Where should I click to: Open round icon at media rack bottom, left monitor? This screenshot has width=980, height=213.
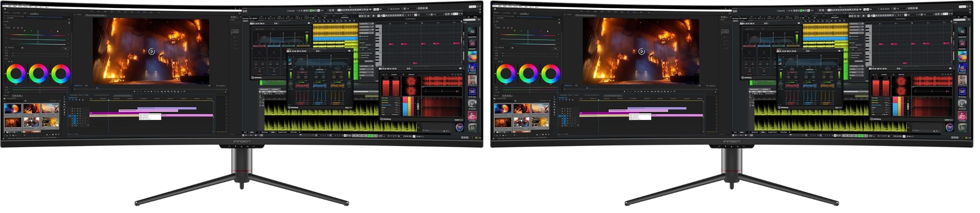(460, 128)
